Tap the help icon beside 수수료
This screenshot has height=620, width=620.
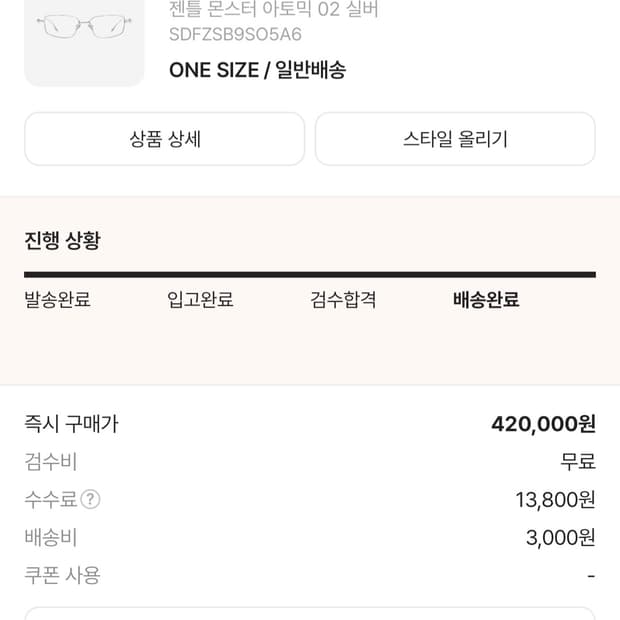[x=90, y=500]
